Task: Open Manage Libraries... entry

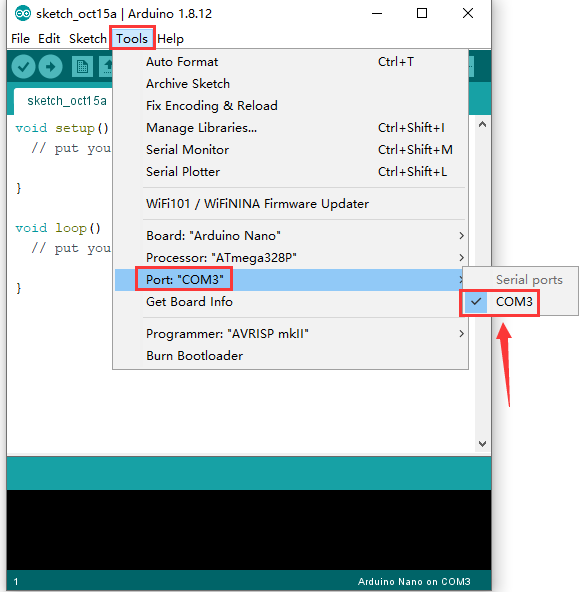Action: coord(290,128)
